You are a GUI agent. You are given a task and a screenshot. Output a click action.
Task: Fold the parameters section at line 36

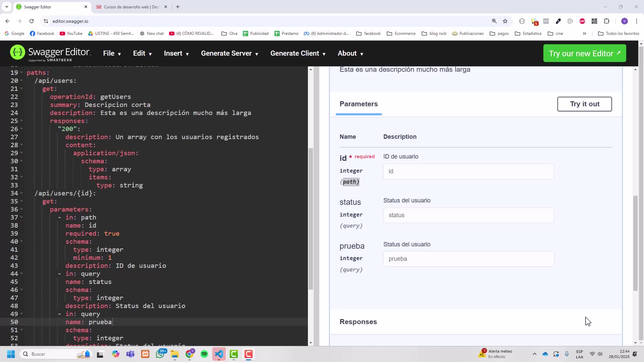coord(21,209)
